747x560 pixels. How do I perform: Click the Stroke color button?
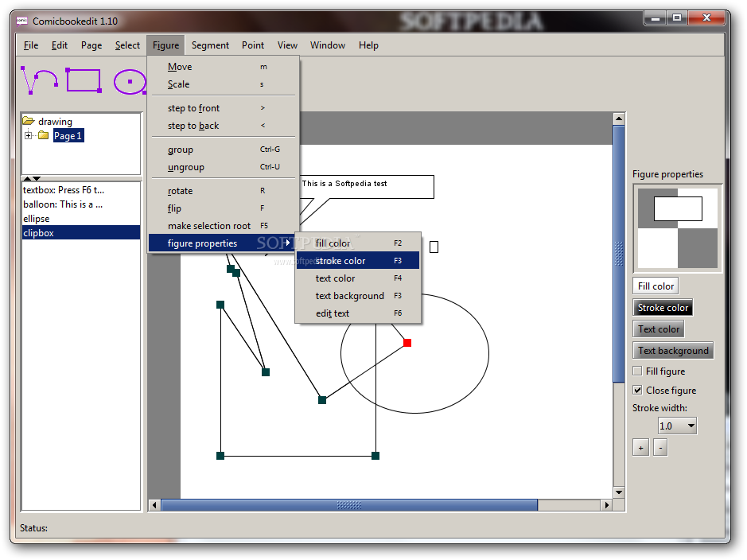pos(663,308)
